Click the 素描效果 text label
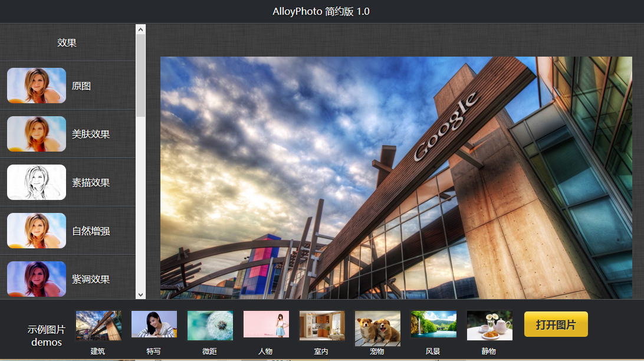This screenshot has width=644, height=361. [91, 182]
